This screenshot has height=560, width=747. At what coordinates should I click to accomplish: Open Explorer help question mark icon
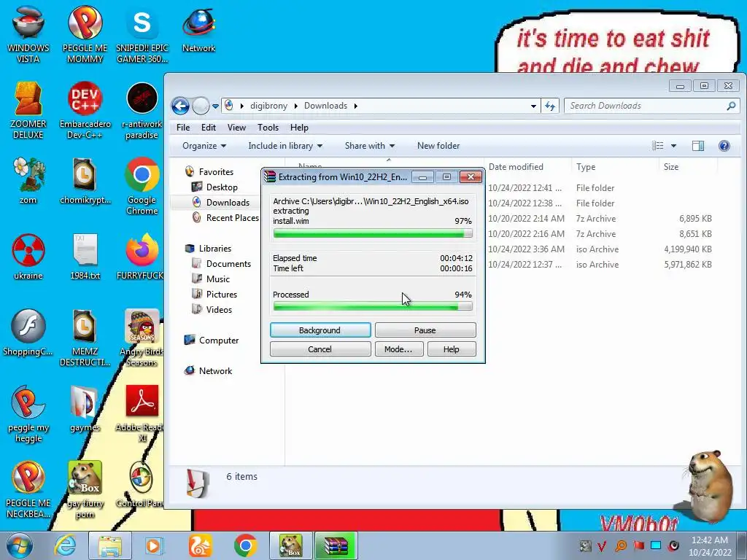pyautogui.click(x=724, y=146)
